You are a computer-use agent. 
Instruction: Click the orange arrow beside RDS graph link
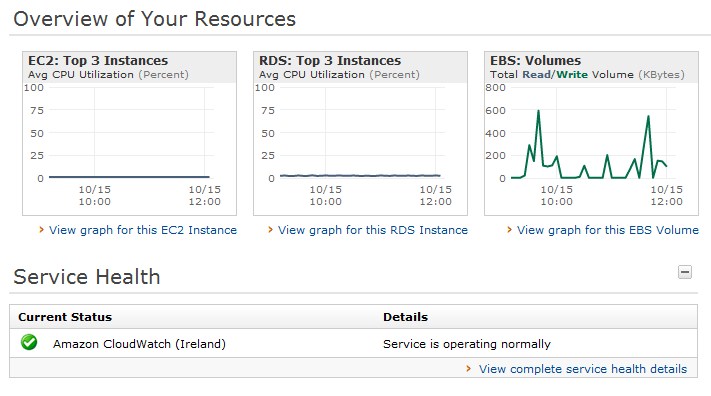270,230
